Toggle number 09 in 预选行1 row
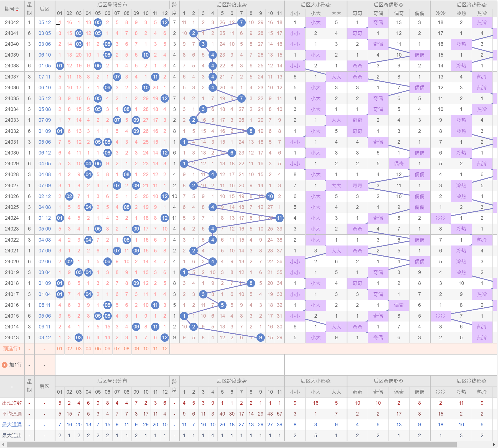Screen dimensions: 498x448 [136, 349]
